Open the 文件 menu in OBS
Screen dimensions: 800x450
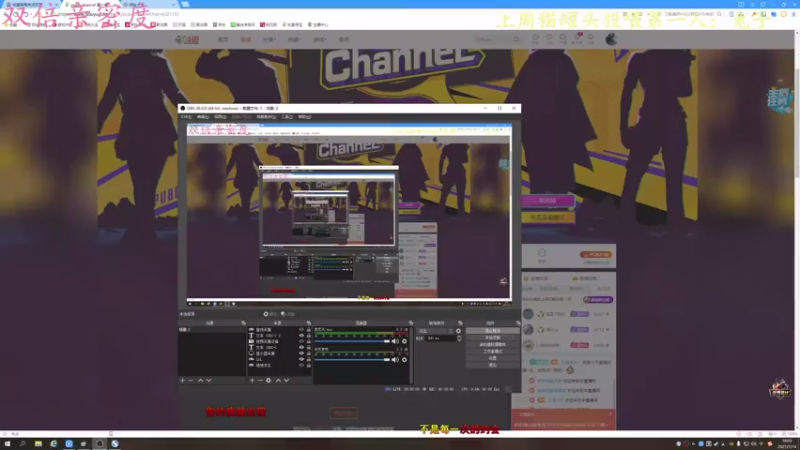[186, 117]
